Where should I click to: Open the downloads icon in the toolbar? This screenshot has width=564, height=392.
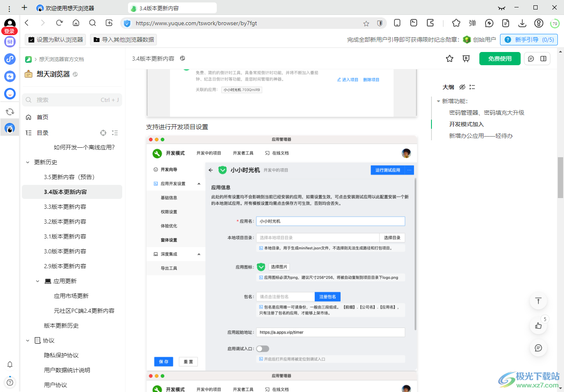click(522, 24)
